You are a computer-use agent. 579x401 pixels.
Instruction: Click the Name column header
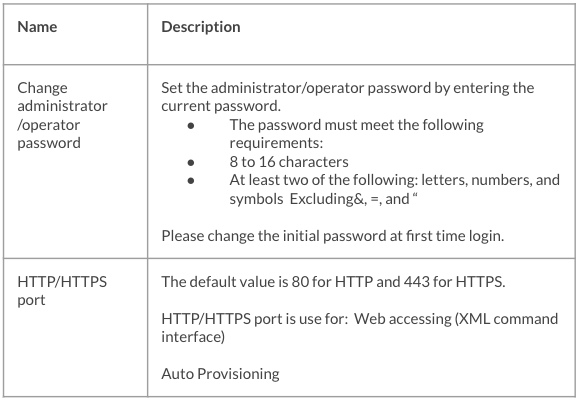37,27
